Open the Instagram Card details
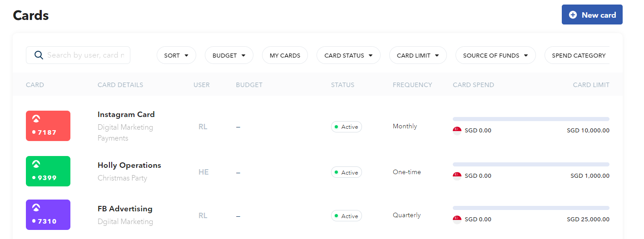The image size is (644, 239). (x=126, y=115)
